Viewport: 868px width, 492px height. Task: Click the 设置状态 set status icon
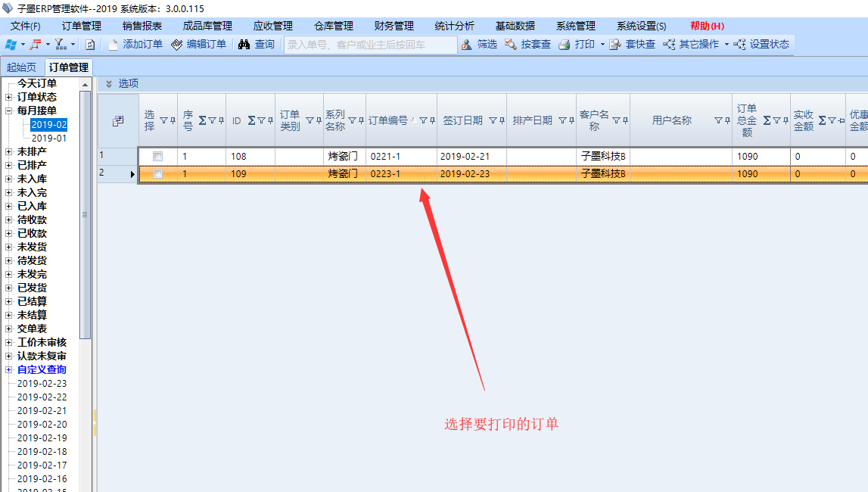pyautogui.click(x=739, y=45)
